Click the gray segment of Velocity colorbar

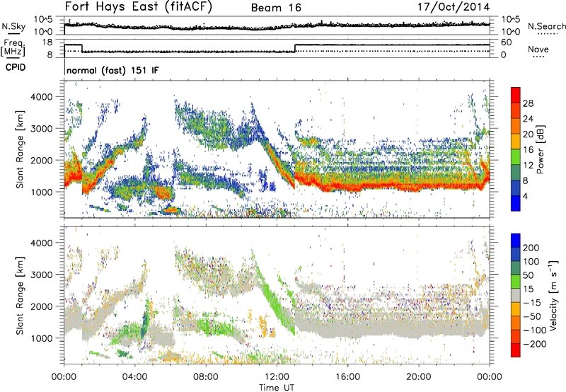[516, 295]
